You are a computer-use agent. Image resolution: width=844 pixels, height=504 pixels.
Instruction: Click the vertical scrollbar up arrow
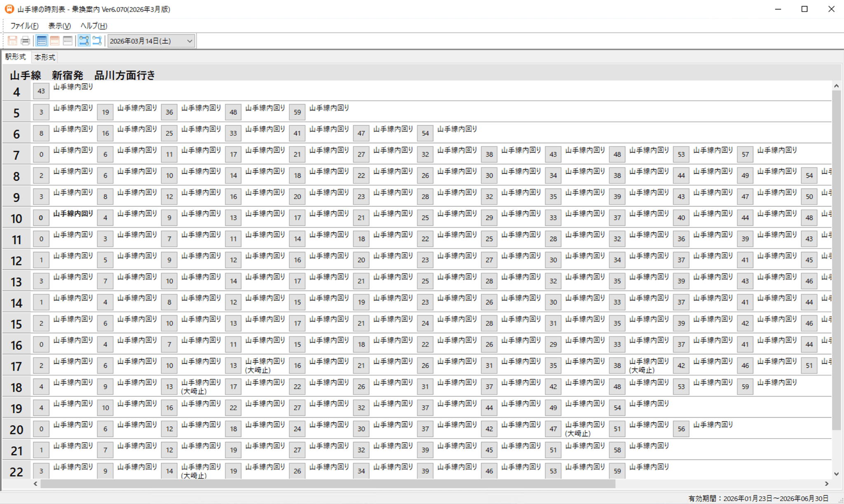click(836, 86)
